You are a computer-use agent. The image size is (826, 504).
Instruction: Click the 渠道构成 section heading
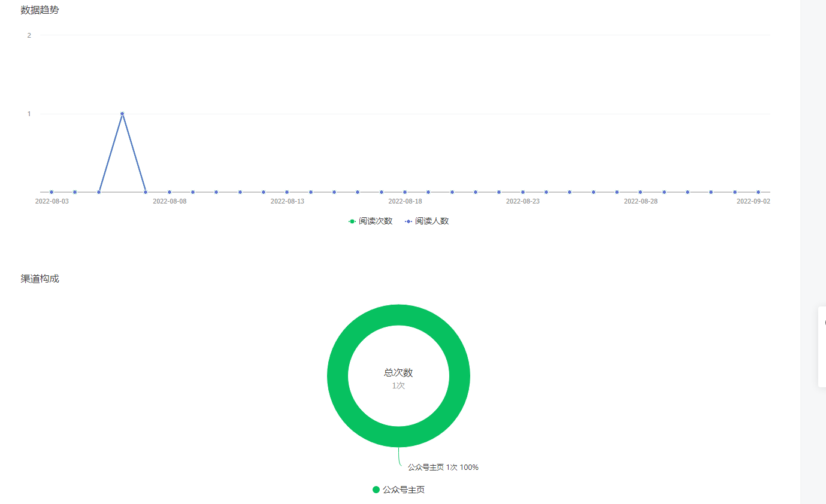pos(40,278)
